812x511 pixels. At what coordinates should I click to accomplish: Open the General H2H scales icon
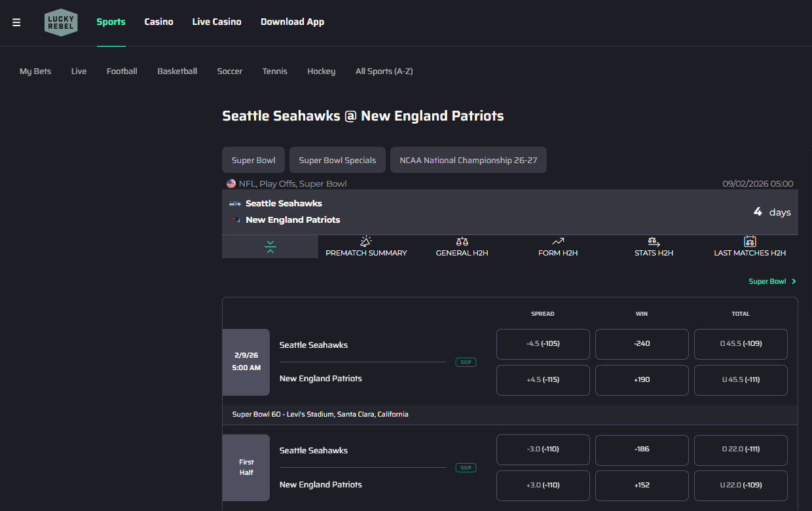462,242
